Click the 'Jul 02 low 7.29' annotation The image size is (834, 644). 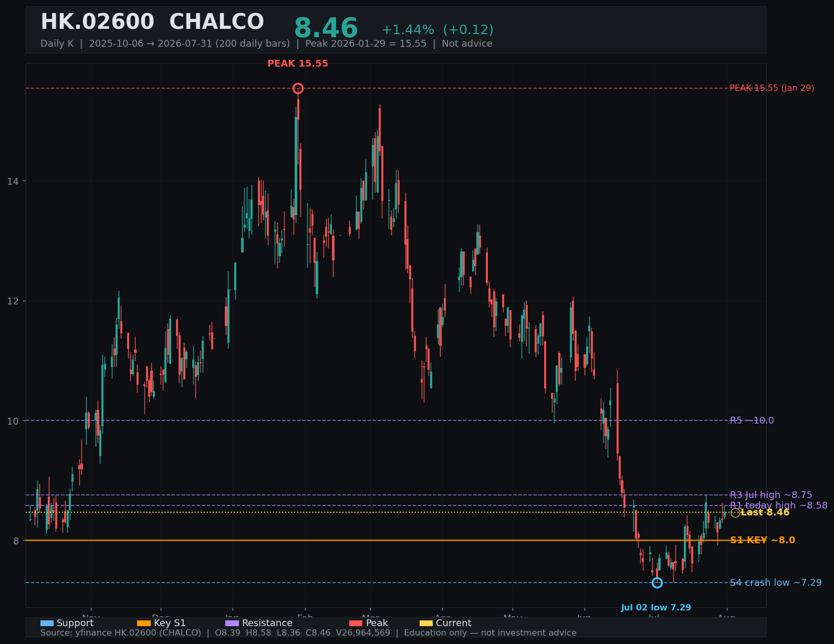tap(656, 608)
